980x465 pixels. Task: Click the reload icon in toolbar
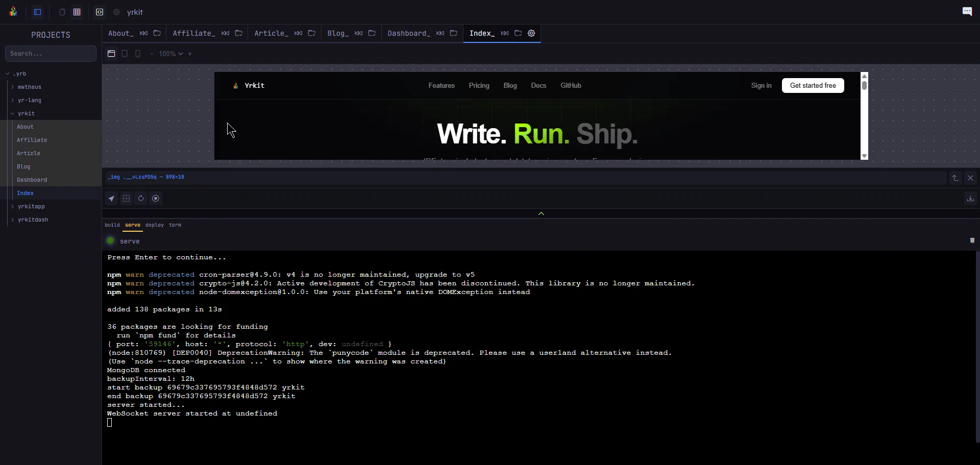(x=141, y=199)
